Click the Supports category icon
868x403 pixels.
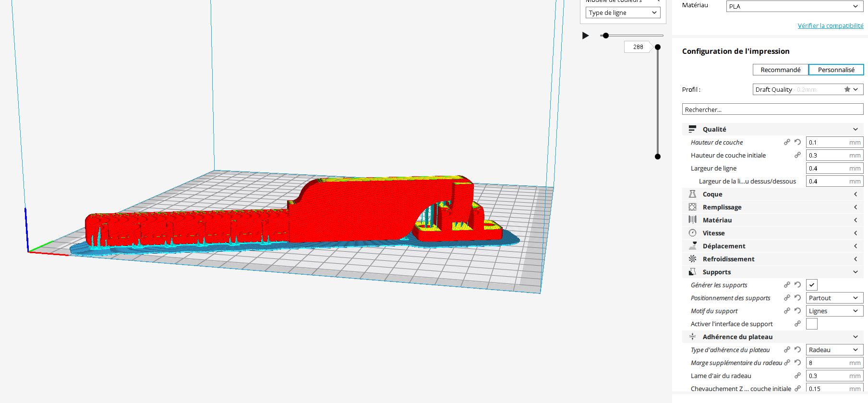point(692,272)
